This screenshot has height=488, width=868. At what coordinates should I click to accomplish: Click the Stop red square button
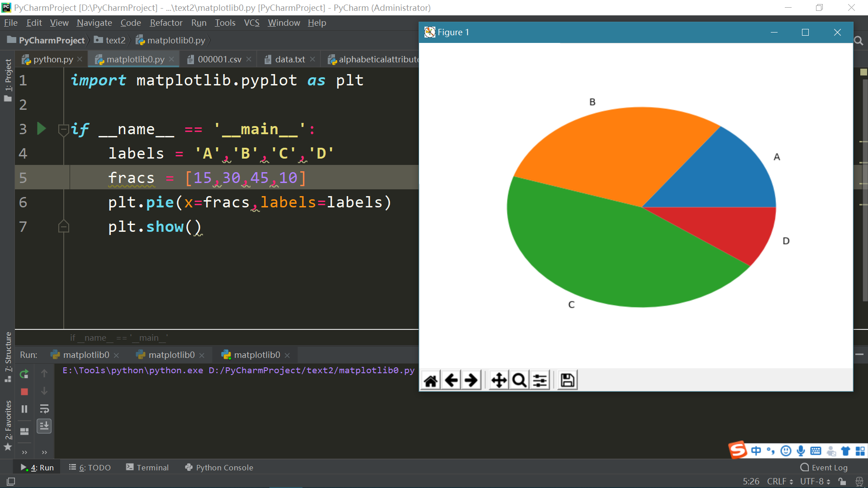pyautogui.click(x=24, y=391)
